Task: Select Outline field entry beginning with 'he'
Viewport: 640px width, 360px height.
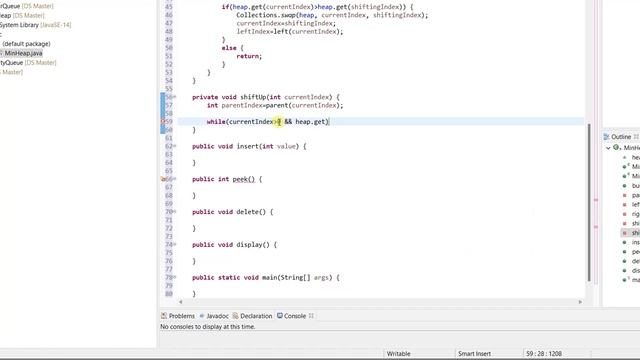Action: (x=636, y=157)
